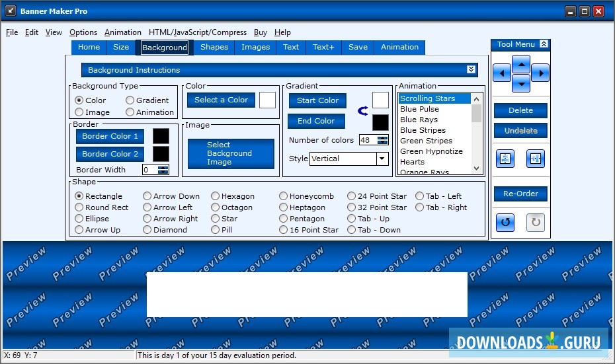Click the white Start Color swatch

(380, 100)
